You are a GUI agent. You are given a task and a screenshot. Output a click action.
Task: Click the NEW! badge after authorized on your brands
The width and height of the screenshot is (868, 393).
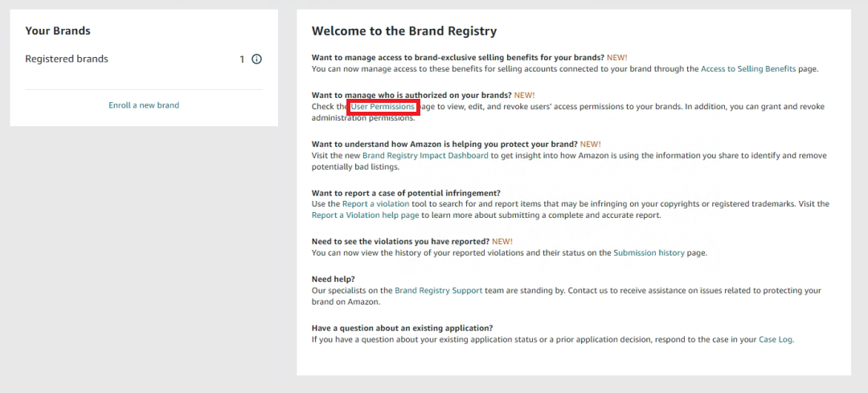(524, 95)
